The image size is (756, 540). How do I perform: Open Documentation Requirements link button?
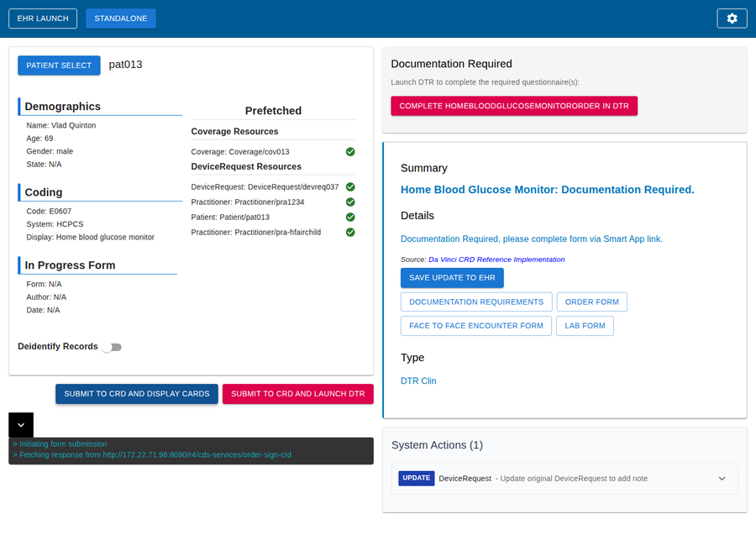[476, 301]
